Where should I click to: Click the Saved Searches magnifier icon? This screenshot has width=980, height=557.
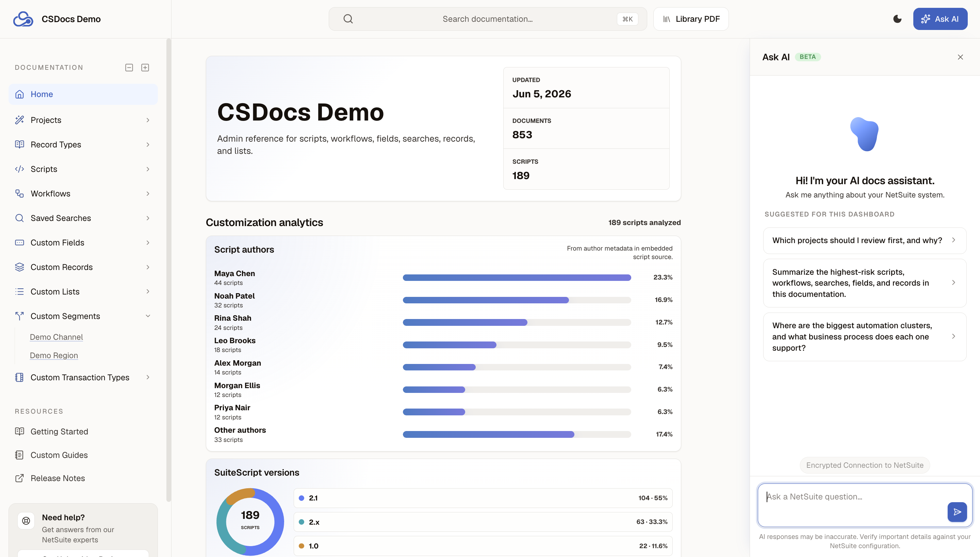(x=19, y=218)
